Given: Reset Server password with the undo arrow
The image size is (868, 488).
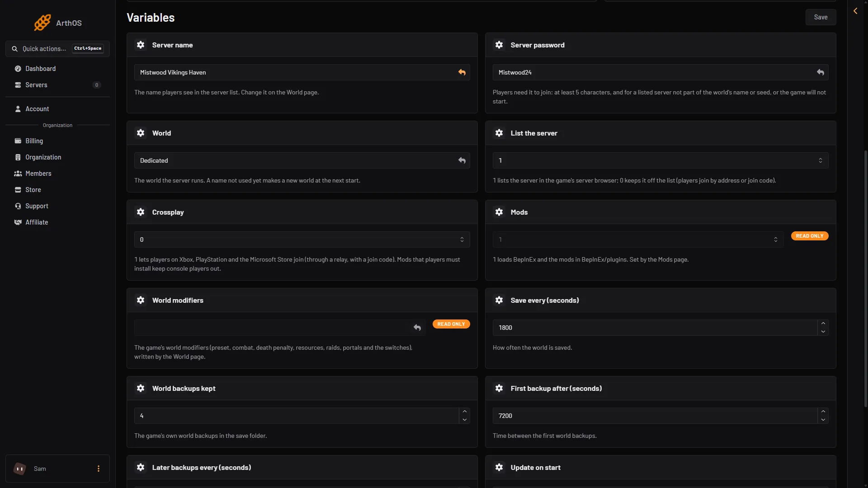Looking at the screenshot, I should tap(821, 72).
